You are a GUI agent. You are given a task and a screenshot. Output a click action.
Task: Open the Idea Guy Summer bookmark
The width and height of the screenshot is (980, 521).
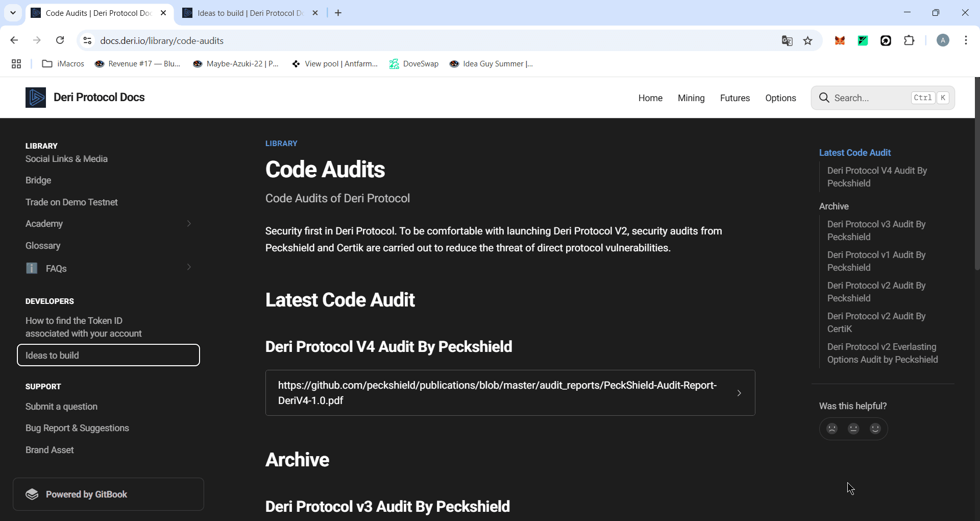(492, 64)
